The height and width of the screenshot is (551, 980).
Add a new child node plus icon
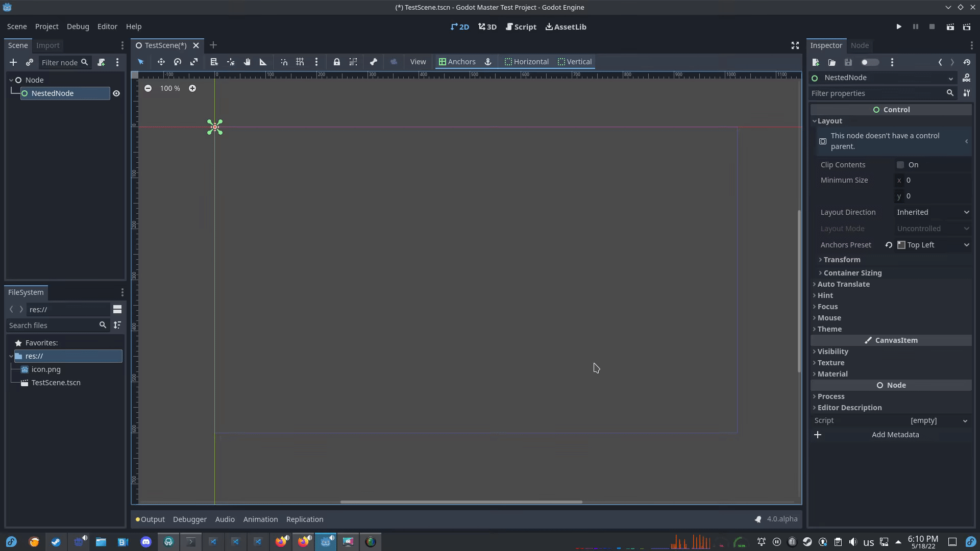(x=13, y=62)
